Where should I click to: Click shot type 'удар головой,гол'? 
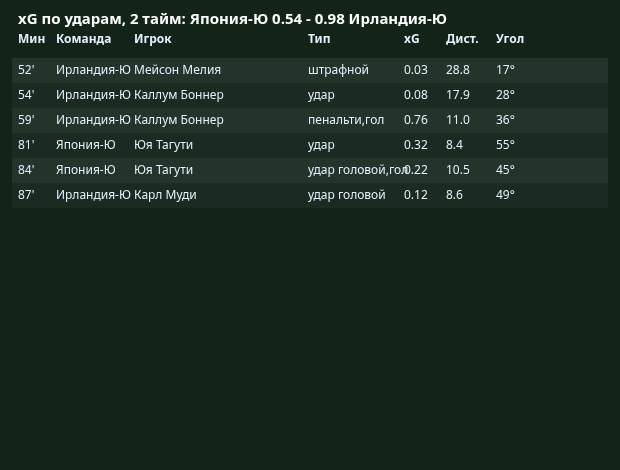click(x=356, y=170)
